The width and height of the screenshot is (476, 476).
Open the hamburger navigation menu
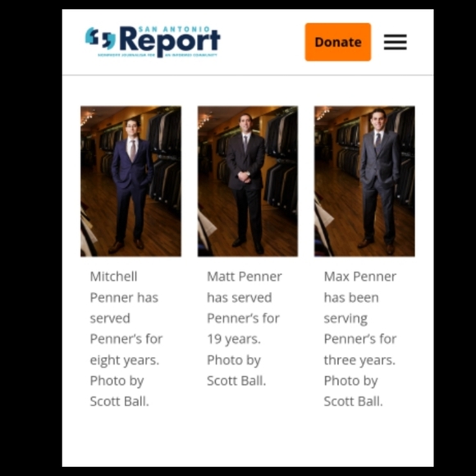click(x=396, y=42)
